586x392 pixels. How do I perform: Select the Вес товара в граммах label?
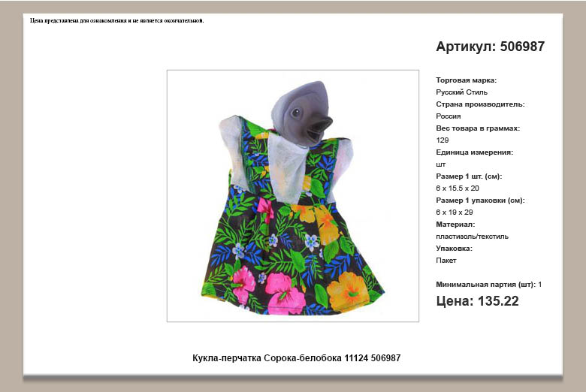pyautogui.click(x=478, y=128)
